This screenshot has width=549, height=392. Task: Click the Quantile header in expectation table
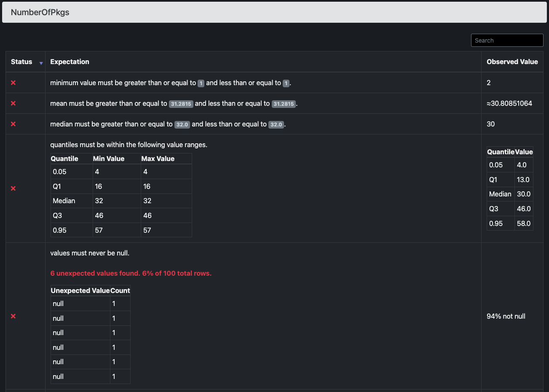64,158
